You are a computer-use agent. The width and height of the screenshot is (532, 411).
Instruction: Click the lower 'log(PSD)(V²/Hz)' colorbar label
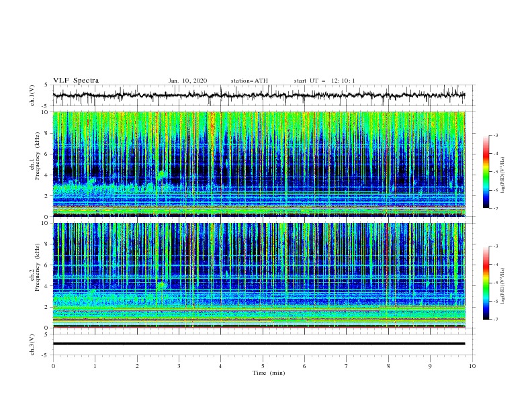[503, 285]
